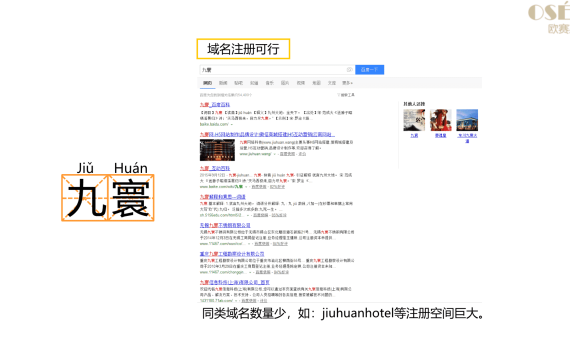The image size is (570, 360).
Task: Click the camera icon in search box
Action: tap(349, 69)
